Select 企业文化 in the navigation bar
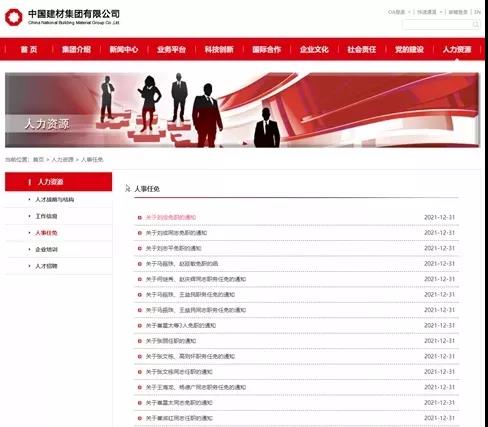Screen dimensions: 488x427 click(x=314, y=49)
